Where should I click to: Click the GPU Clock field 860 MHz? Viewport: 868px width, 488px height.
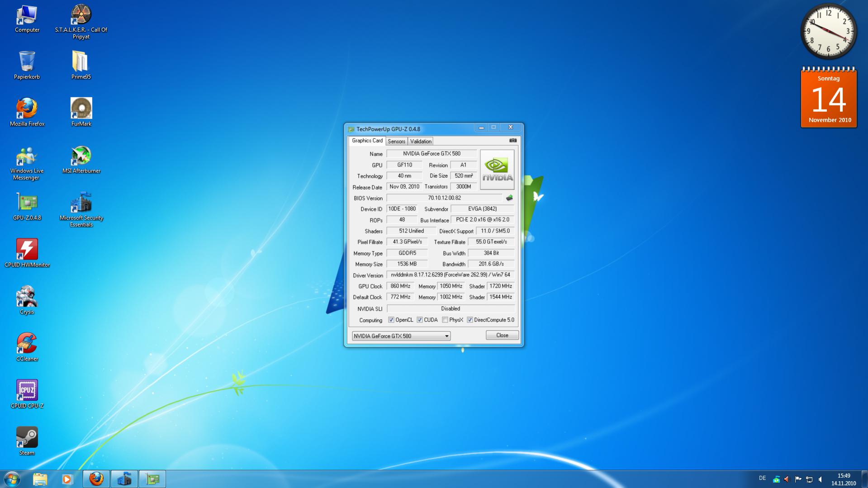(x=400, y=286)
